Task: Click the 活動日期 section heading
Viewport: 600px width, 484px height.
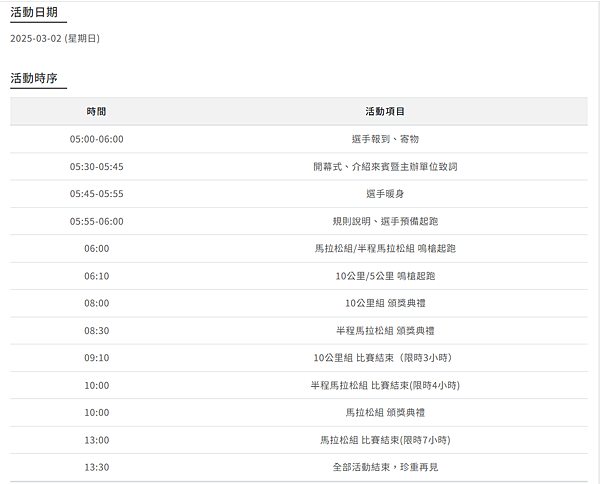Action: 34,12
